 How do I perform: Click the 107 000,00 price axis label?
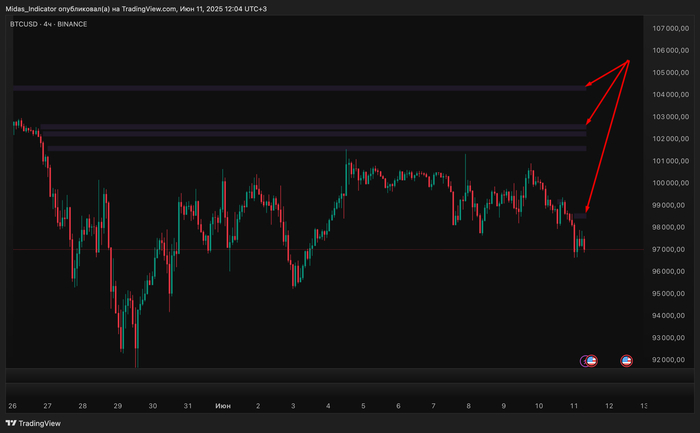coord(670,28)
